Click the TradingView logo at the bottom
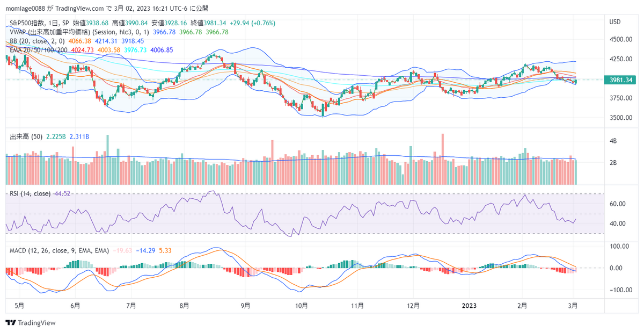Image resolution: width=644 pixels, height=332 pixels. [31, 323]
